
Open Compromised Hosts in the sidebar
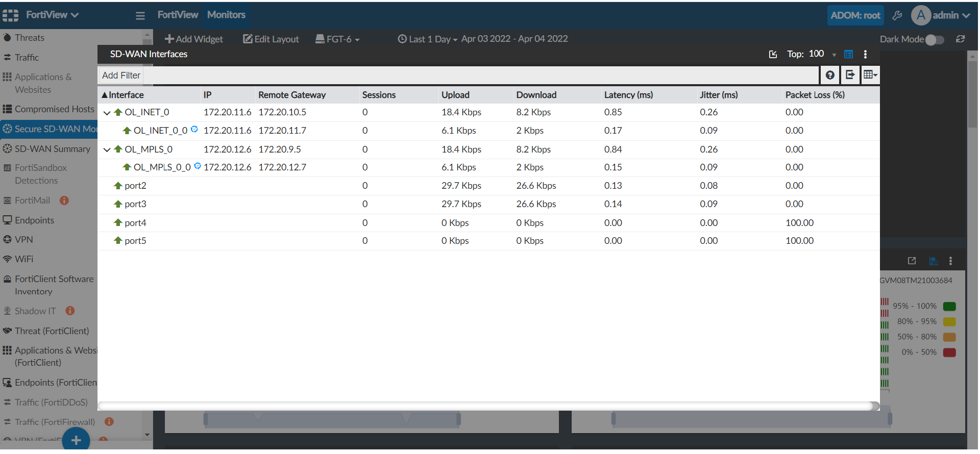click(x=54, y=109)
